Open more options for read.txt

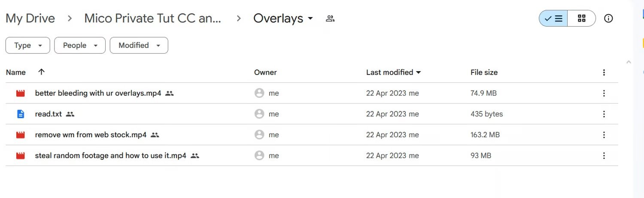[604, 114]
